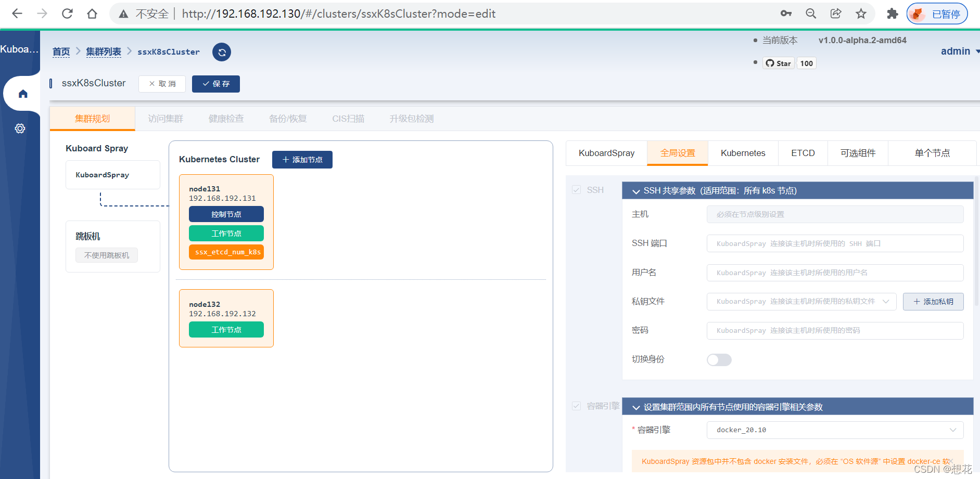Viewport: 980px width, 479px height.
Task: Click the 密码 input field
Action: (835, 330)
